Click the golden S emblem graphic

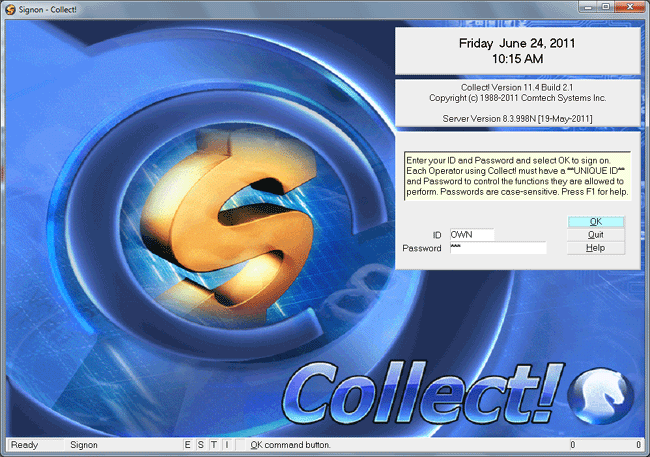tap(227, 224)
